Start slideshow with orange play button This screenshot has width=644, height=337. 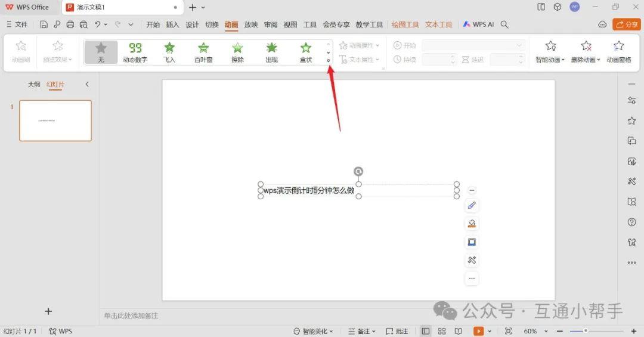click(478, 331)
